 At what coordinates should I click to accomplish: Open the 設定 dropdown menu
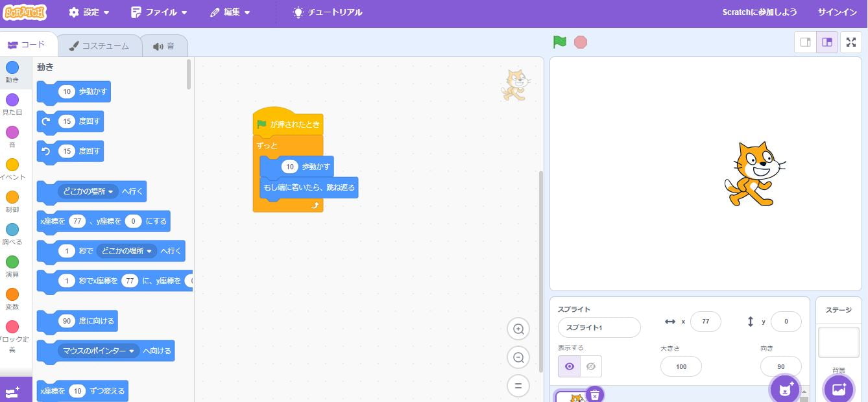pos(89,12)
